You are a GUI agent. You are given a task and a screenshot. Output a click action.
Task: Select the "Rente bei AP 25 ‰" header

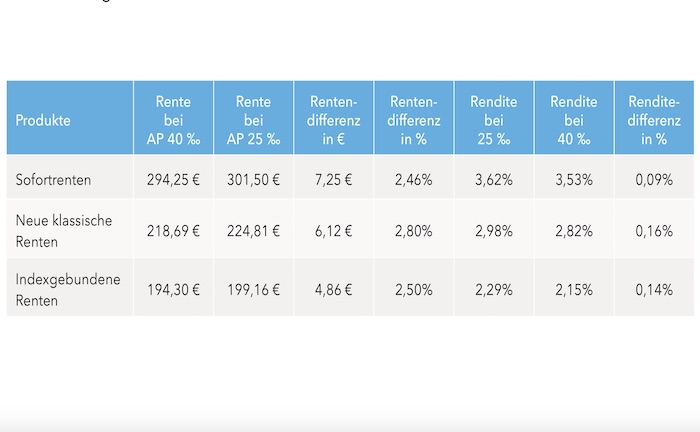coord(253,120)
